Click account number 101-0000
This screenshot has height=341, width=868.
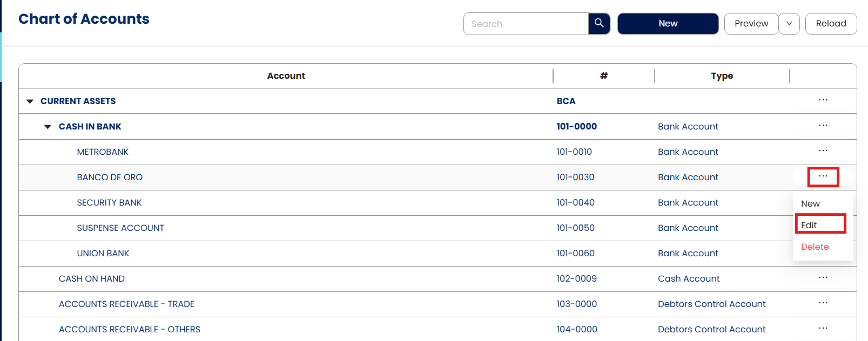pyautogui.click(x=577, y=127)
